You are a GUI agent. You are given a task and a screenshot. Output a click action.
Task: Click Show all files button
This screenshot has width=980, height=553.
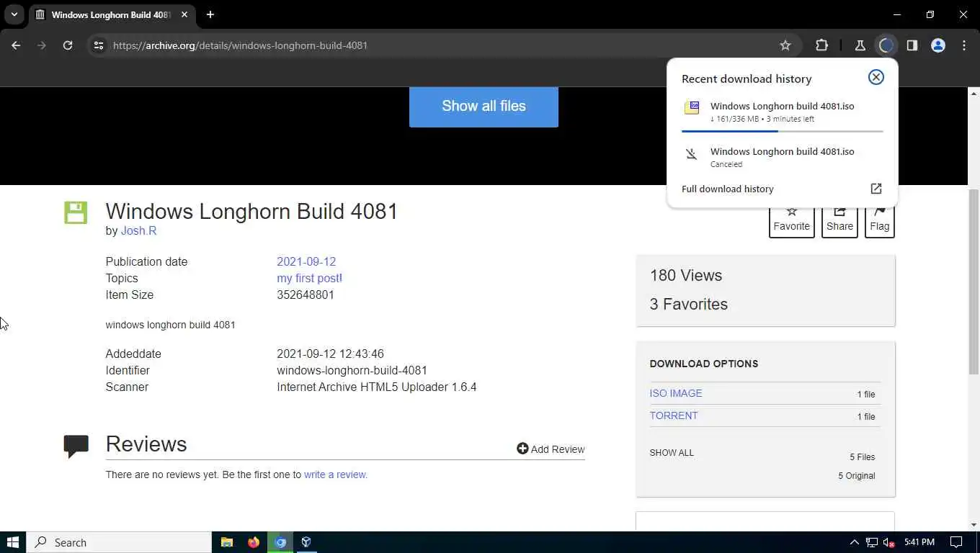(484, 106)
